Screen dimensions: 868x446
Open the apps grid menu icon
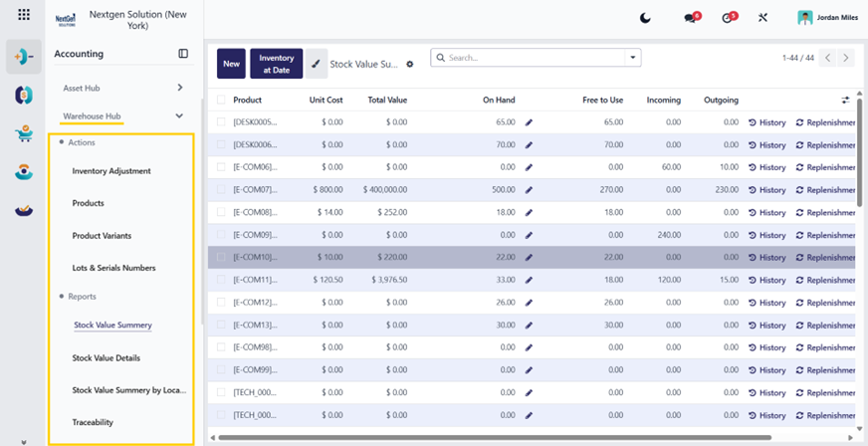(24, 15)
